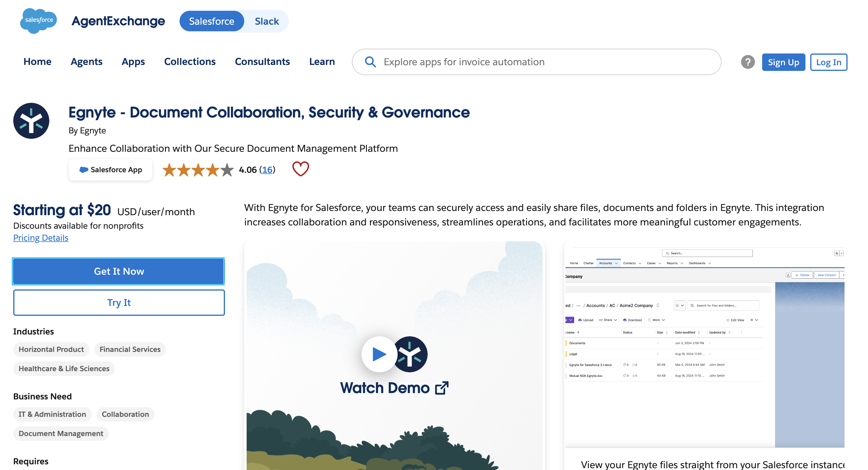Click the Salesforce App badge
This screenshot has height=470, width=868.
(x=110, y=170)
